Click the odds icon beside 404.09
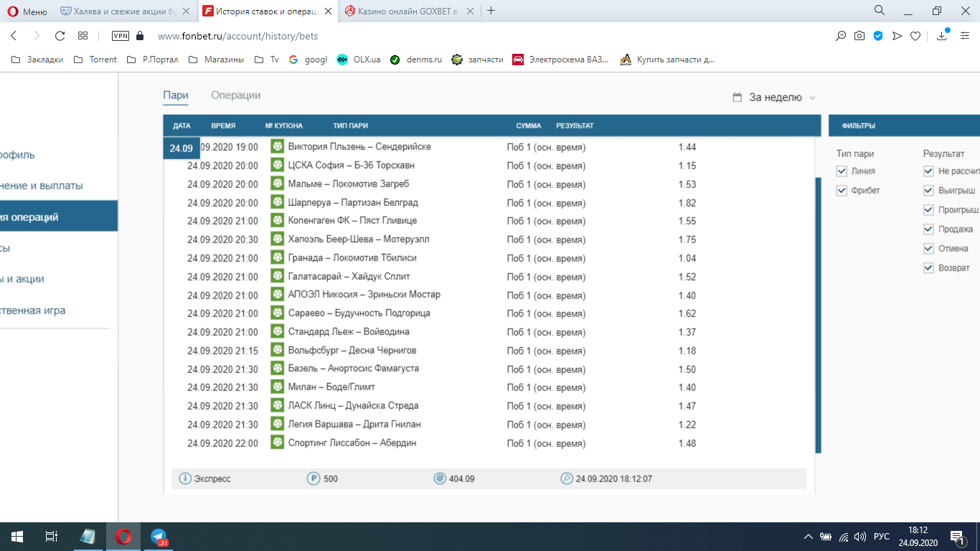980x551 pixels. (x=440, y=479)
